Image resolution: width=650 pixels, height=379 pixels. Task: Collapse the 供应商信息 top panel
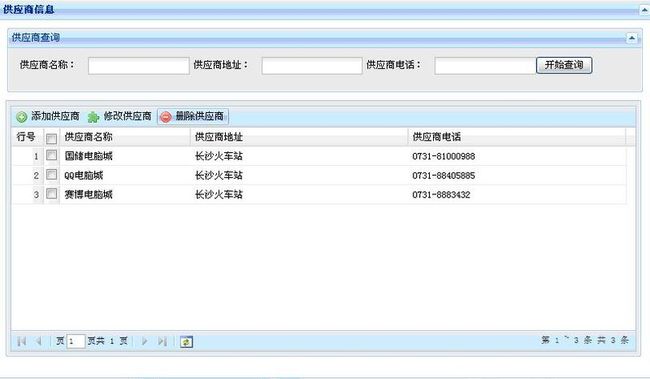[x=645, y=9]
